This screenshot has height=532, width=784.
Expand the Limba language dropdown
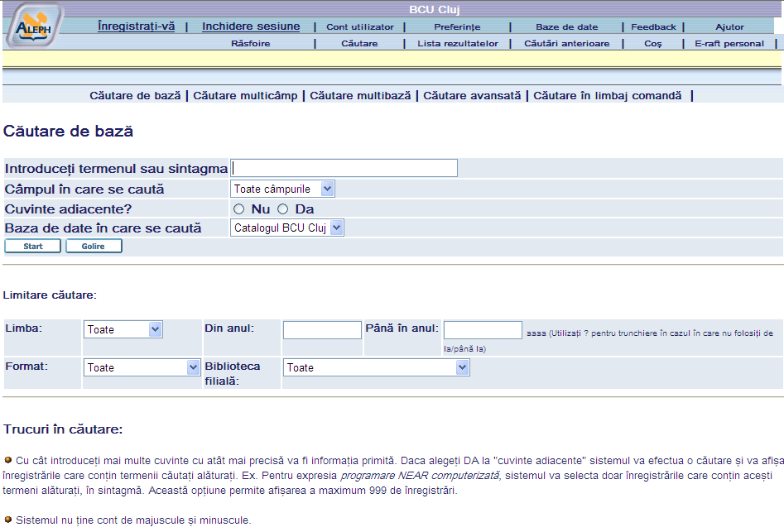pyautogui.click(x=123, y=329)
